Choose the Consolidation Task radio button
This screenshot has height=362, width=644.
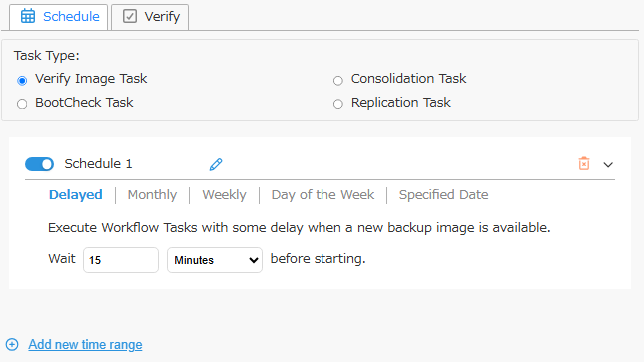point(338,80)
